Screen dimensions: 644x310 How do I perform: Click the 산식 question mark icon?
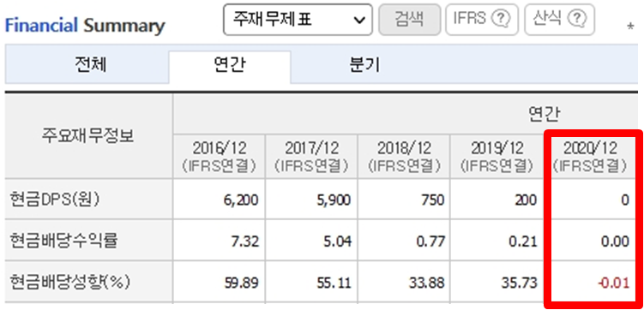[x=577, y=19]
